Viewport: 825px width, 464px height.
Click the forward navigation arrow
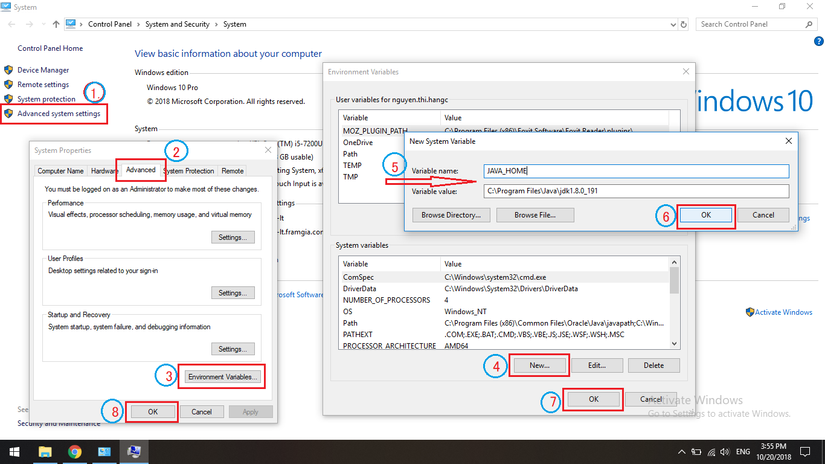pos(29,24)
